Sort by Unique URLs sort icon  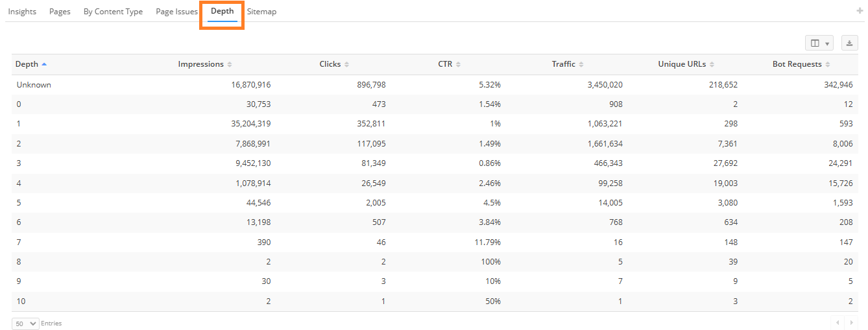point(712,65)
